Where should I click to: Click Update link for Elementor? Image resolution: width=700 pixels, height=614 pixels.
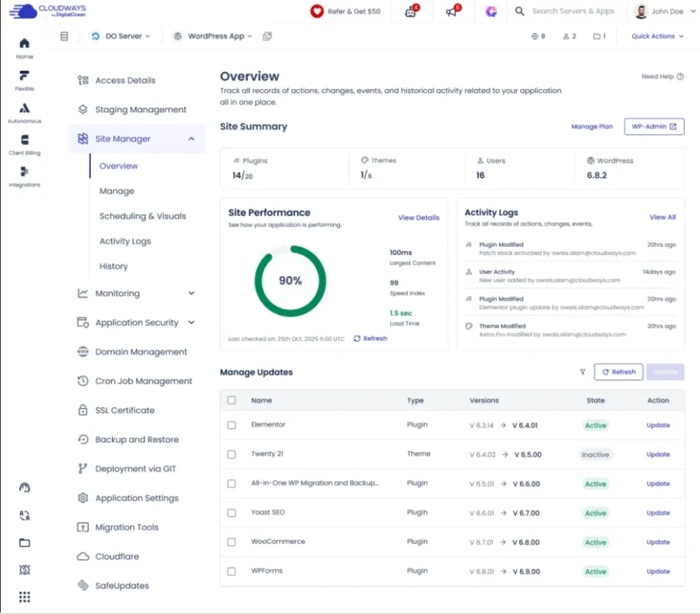pos(658,425)
